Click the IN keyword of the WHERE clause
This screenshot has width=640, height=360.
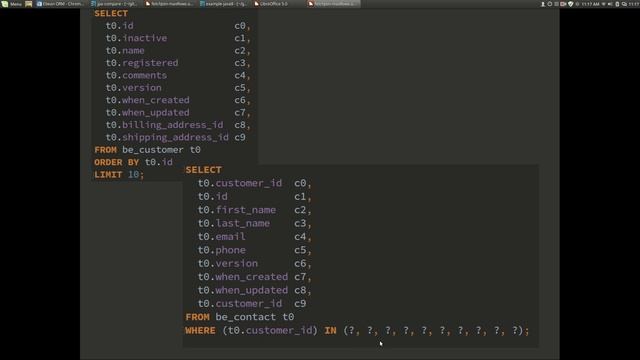click(x=330, y=331)
